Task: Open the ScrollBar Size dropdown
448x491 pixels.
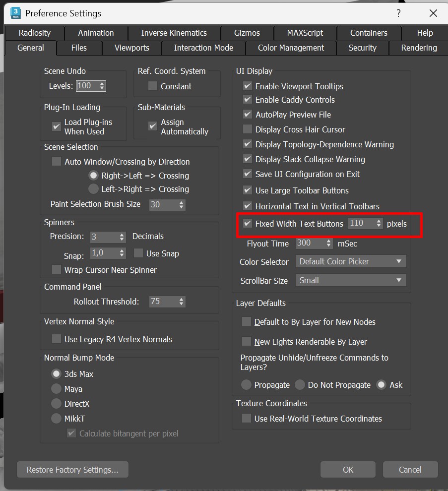Action: [x=351, y=280]
